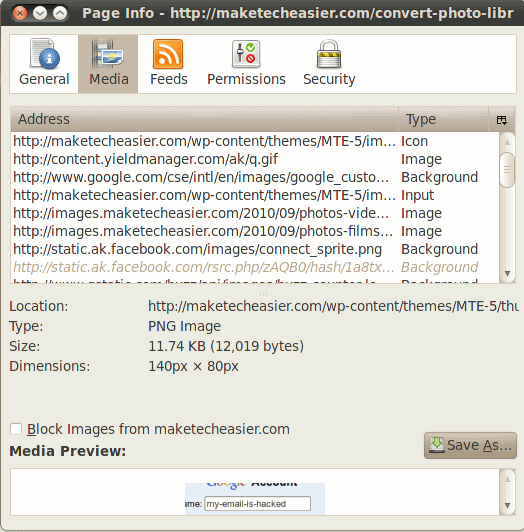524x532 pixels.
Task: Click the Media Preview scroll down arrow
Action: click(x=507, y=506)
